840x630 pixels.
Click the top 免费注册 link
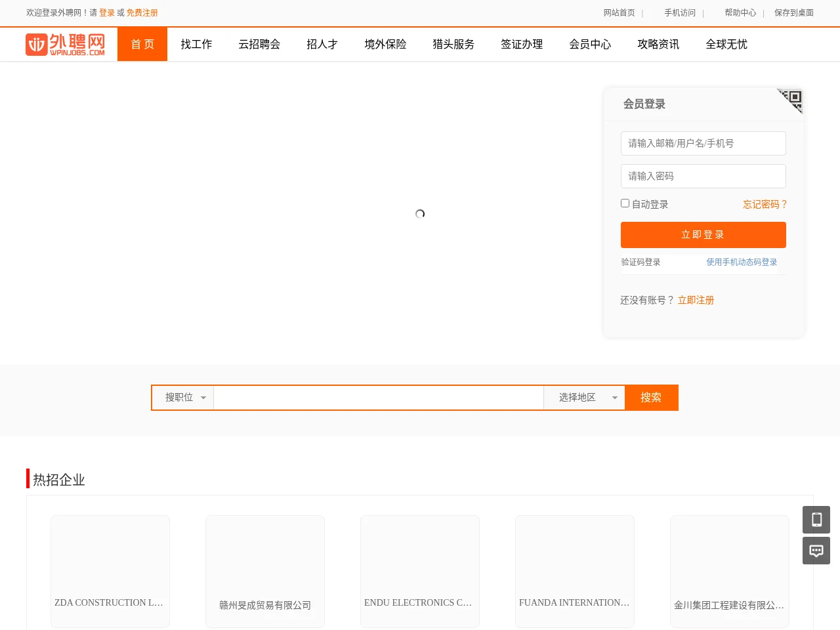pos(142,13)
